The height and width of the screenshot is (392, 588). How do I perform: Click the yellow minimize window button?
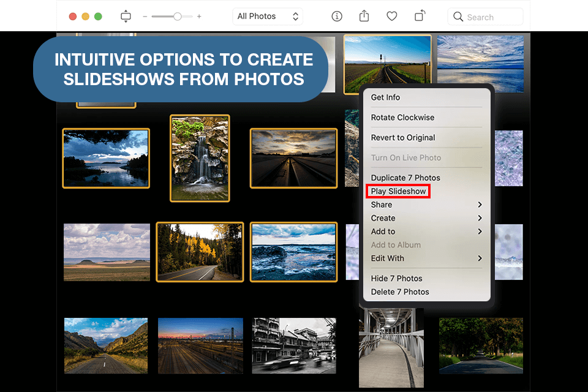click(x=86, y=17)
